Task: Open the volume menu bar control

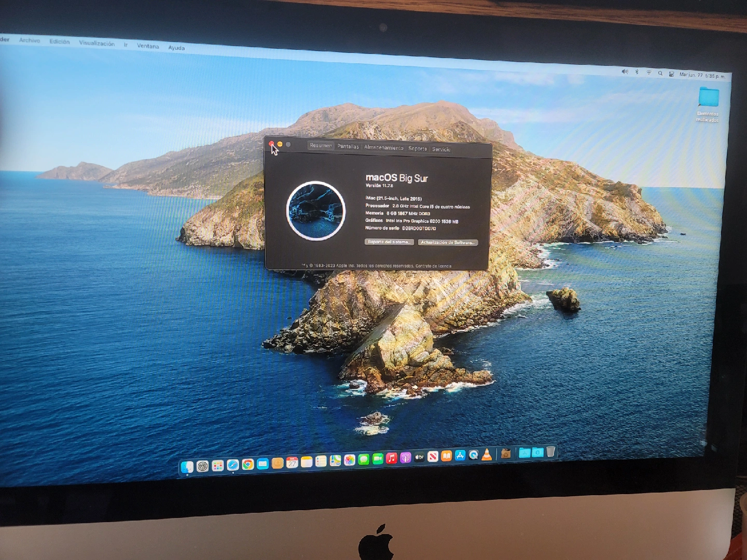Action: click(x=625, y=72)
